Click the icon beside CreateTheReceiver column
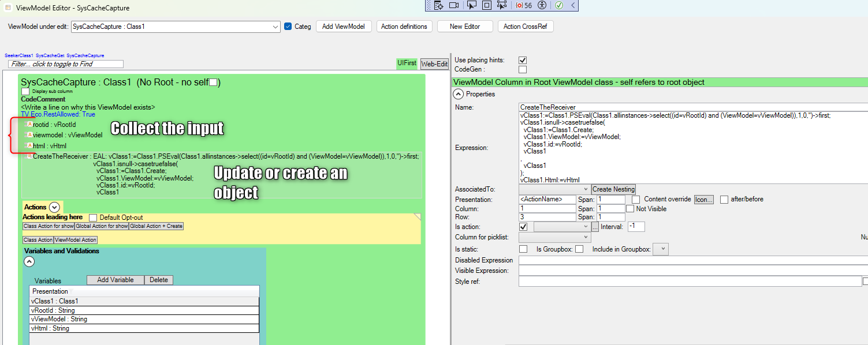868x345 pixels. [29, 156]
